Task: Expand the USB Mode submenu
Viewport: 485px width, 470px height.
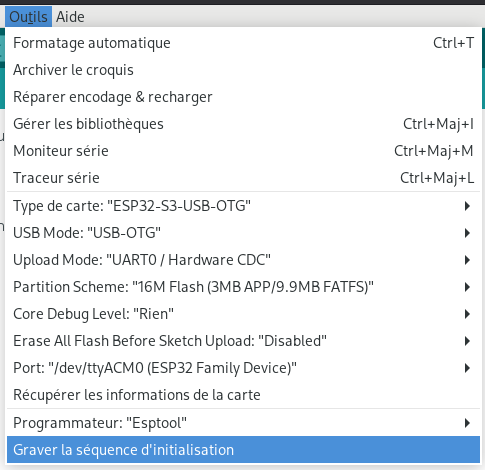Action: [243, 233]
